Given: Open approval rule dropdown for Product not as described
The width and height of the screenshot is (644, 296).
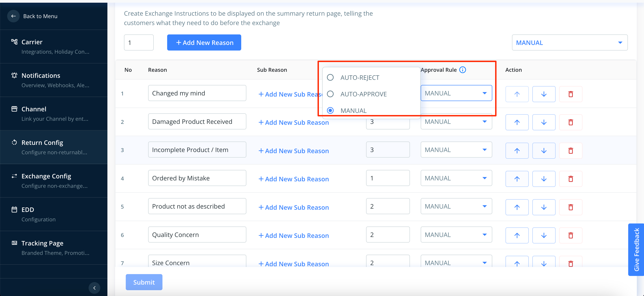Looking at the screenshot, I should 456,206.
